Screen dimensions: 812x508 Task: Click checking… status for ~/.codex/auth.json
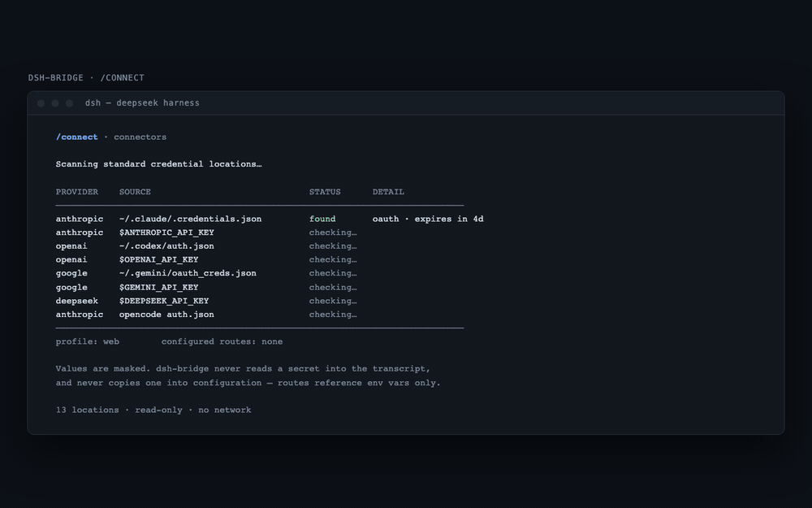point(332,245)
